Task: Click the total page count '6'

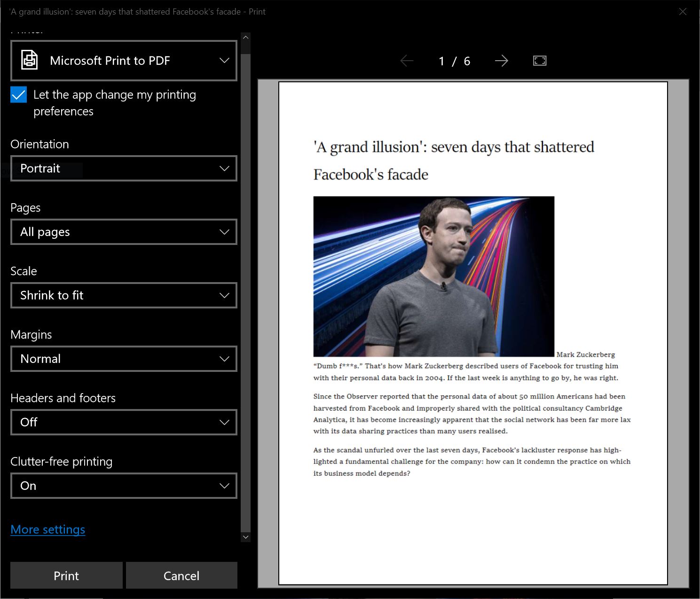Action: 467,61
